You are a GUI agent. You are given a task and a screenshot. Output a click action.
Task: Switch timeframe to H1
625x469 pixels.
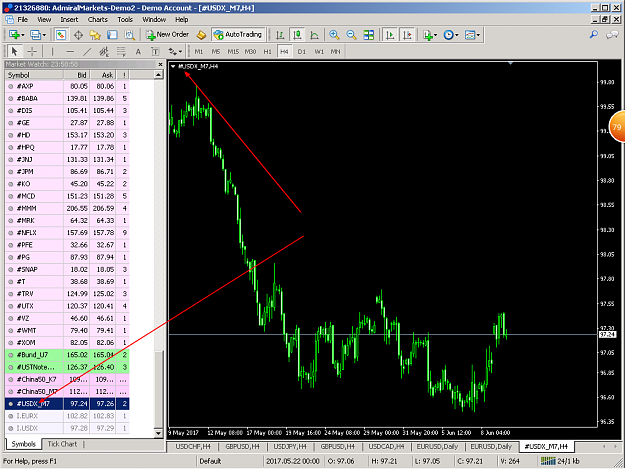[267, 51]
